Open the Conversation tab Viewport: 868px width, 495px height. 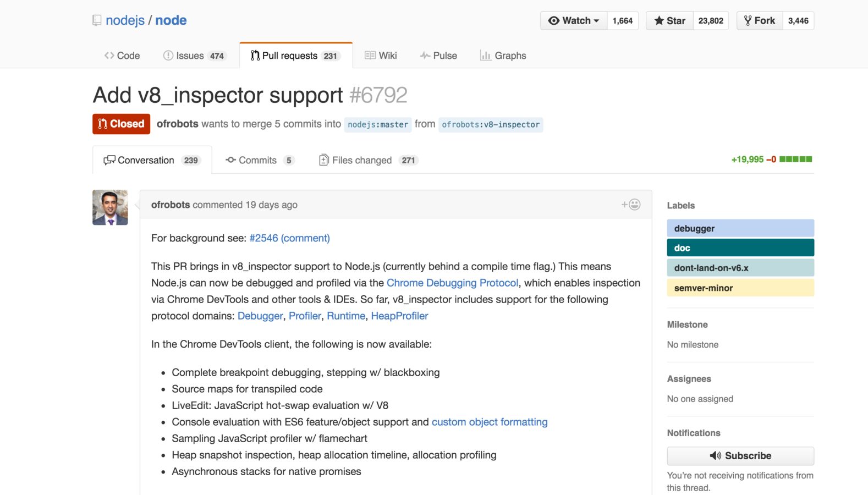click(x=152, y=160)
